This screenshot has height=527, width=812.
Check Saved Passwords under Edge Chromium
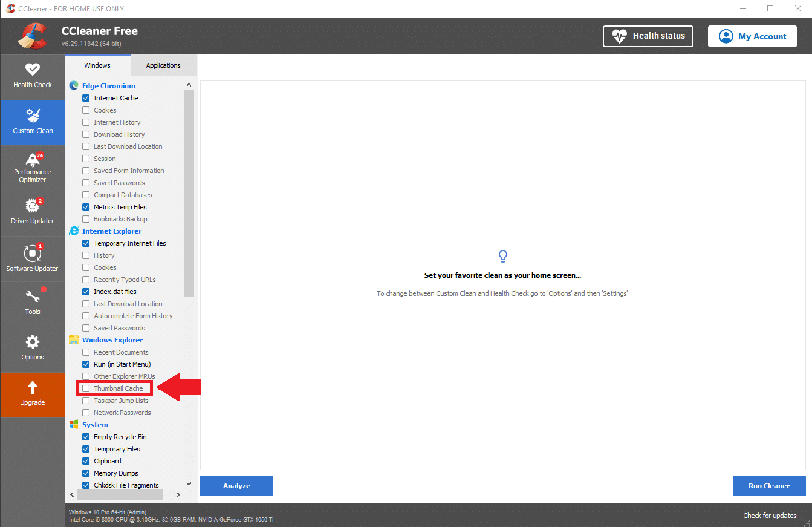tap(86, 183)
